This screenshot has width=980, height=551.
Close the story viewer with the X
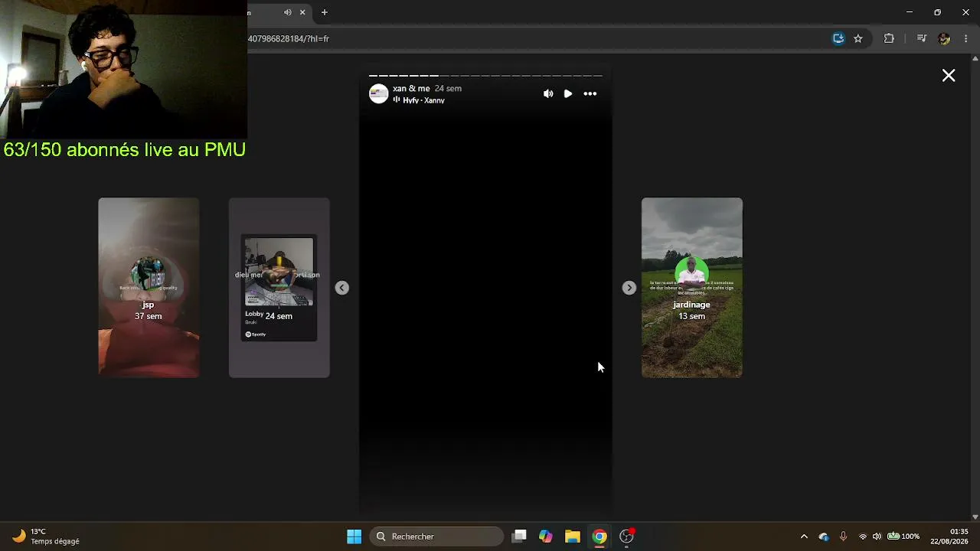coord(949,75)
